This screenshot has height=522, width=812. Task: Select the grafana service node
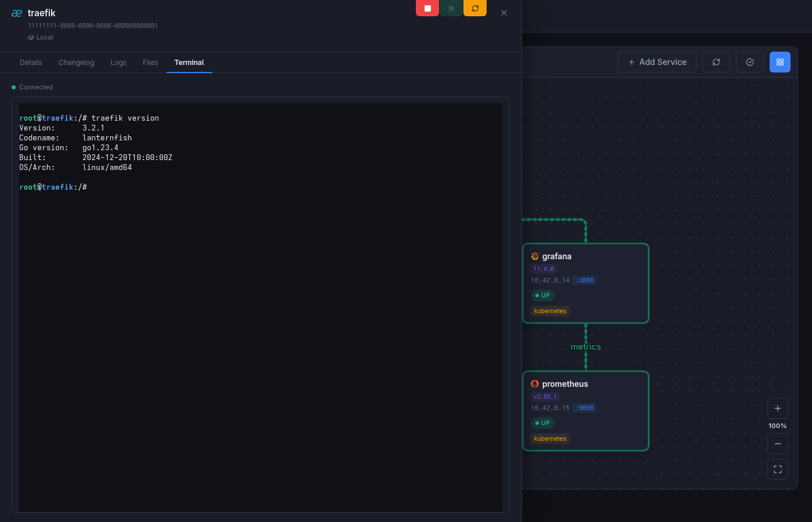tap(586, 284)
